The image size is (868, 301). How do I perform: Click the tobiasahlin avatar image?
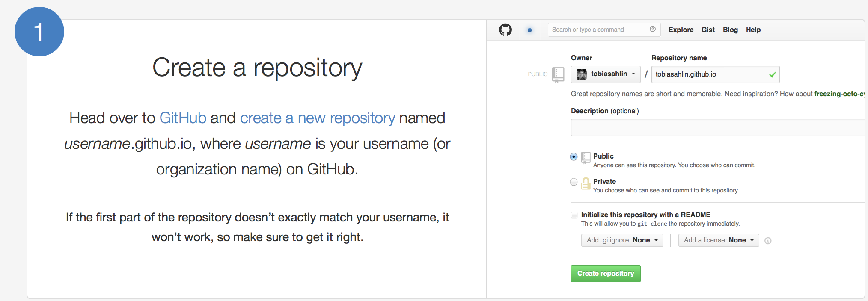[x=582, y=74]
